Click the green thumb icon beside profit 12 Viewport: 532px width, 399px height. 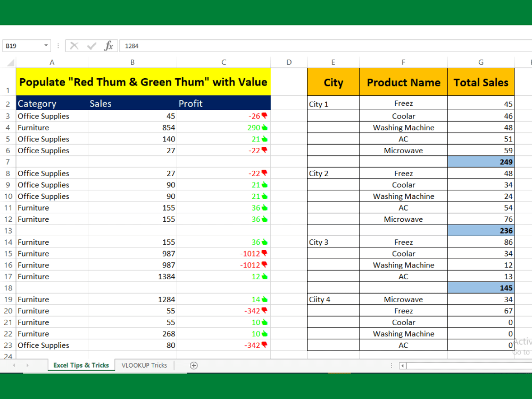click(x=266, y=276)
